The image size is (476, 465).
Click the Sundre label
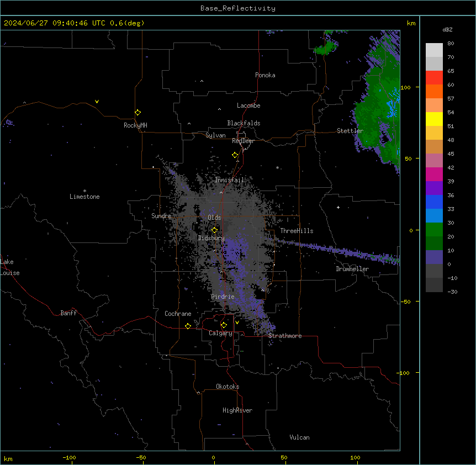pos(161,216)
